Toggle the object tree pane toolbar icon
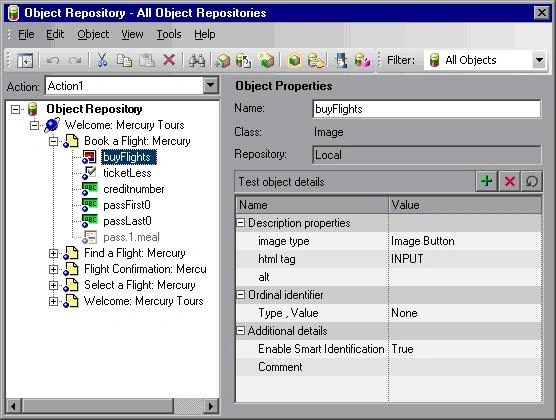The image size is (556, 420). pos(25,60)
